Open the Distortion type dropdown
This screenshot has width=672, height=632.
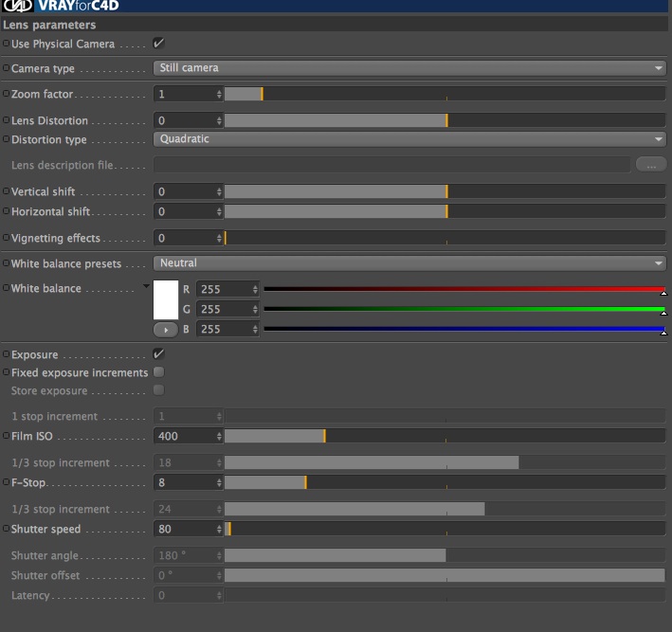click(x=409, y=139)
